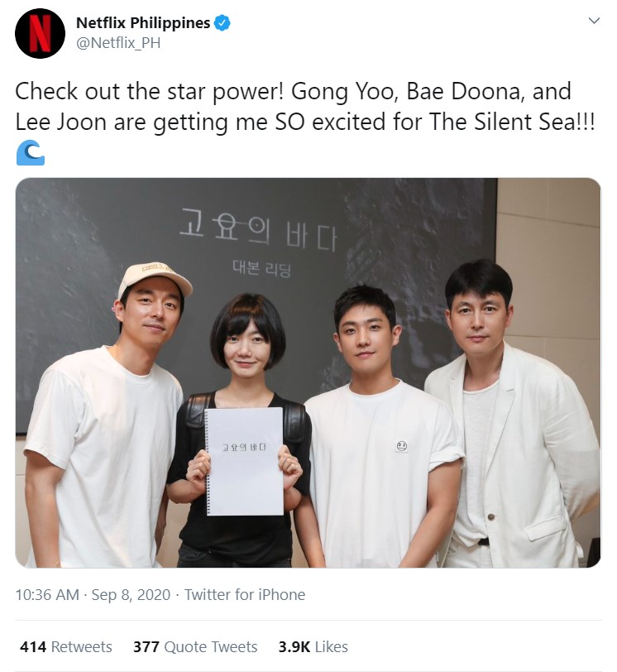Click the blue wave emoji
The image size is (617, 672).
[x=31, y=152]
